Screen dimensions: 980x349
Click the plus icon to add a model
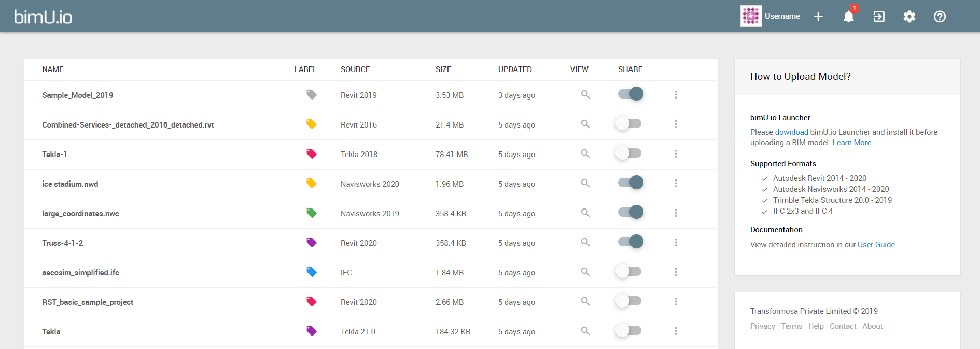coord(818,17)
